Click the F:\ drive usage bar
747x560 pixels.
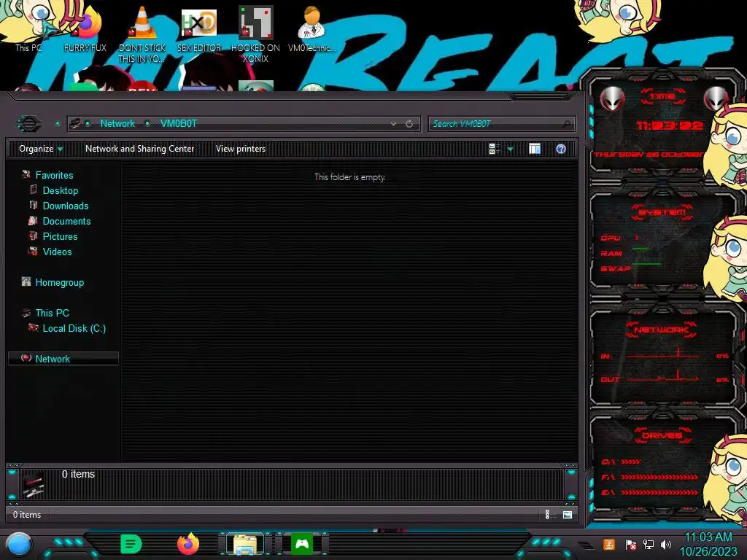pos(659,477)
